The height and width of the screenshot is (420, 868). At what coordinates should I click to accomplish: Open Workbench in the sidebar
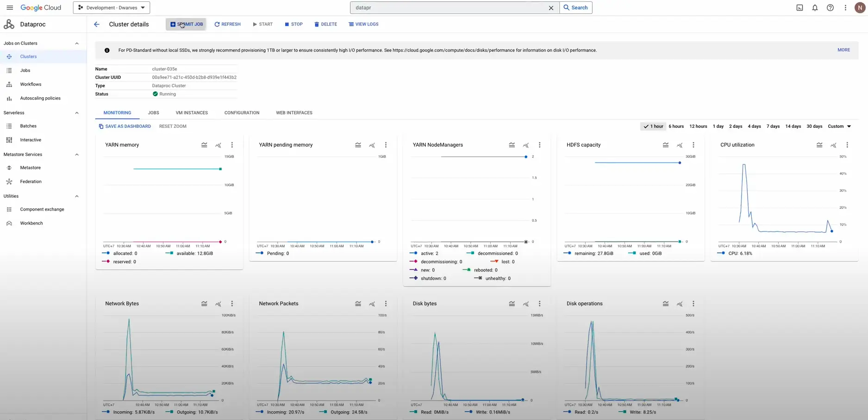click(x=31, y=223)
